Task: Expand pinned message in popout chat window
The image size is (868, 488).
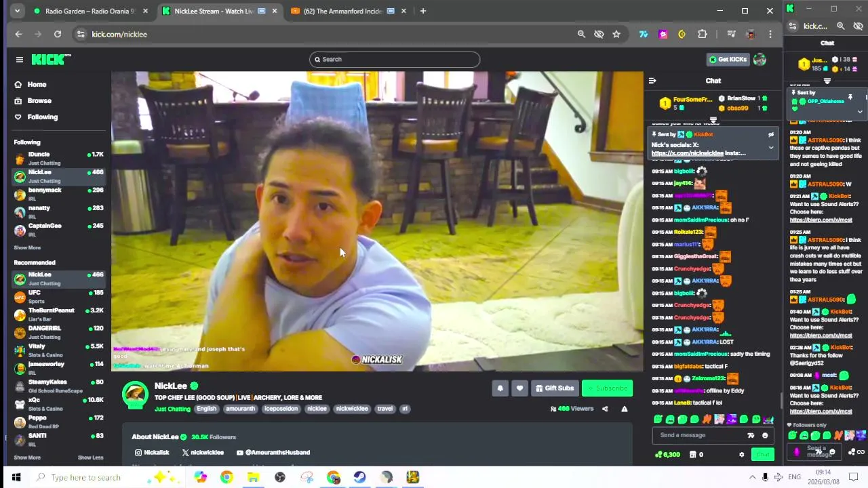Action: pyautogui.click(x=860, y=112)
